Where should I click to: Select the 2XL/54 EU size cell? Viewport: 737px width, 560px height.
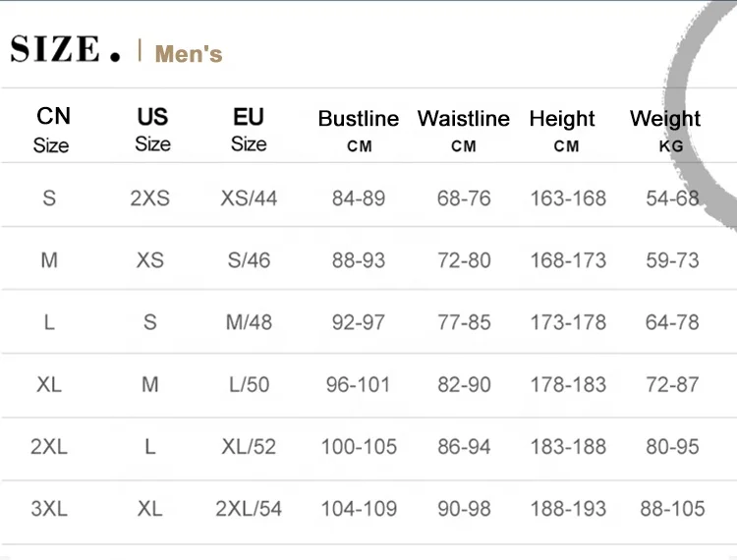tap(249, 509)
